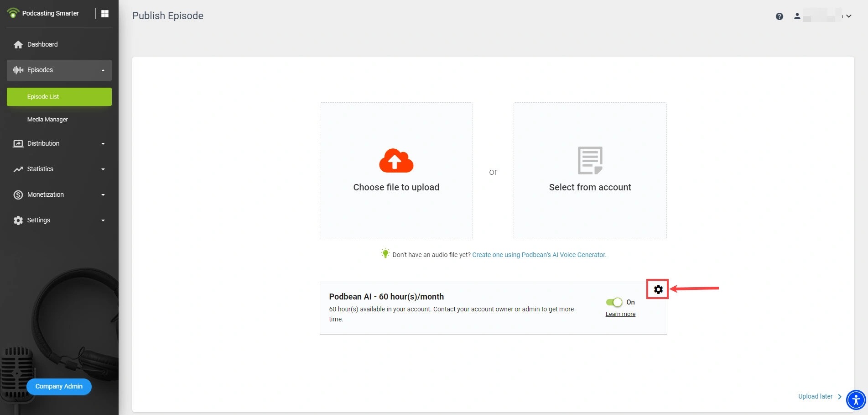Click the Company Admin button
Viewport: 868px width, 415px height.
pyautogui.click(x=59, y=387)
